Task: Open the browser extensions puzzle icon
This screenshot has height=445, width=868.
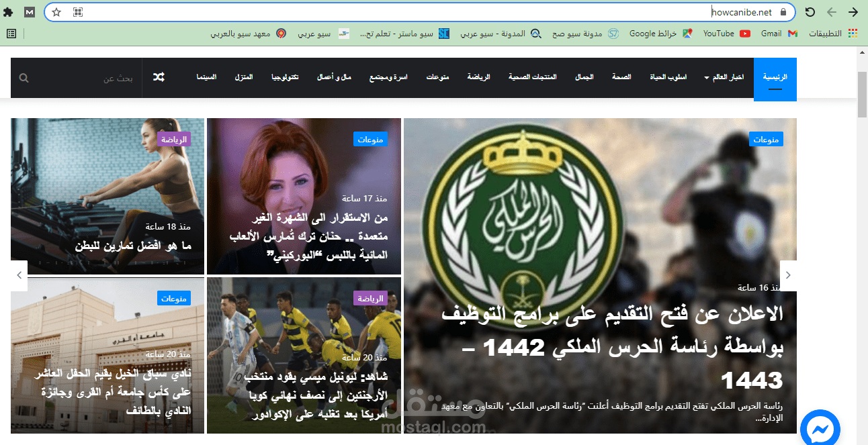Action: click(8, 12)
